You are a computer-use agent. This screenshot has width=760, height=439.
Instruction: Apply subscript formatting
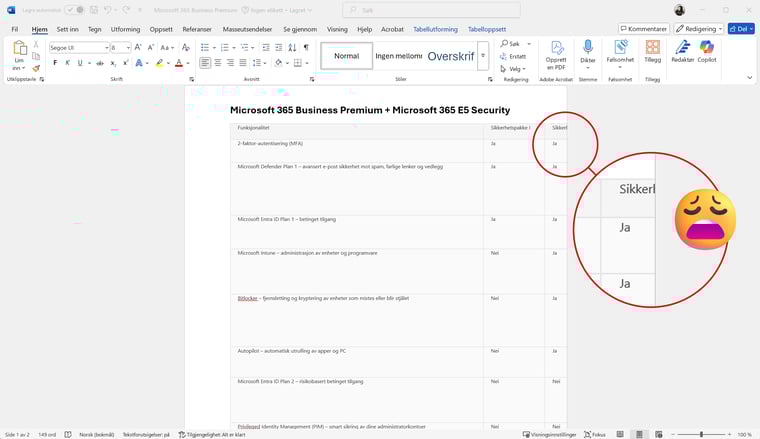113,63
